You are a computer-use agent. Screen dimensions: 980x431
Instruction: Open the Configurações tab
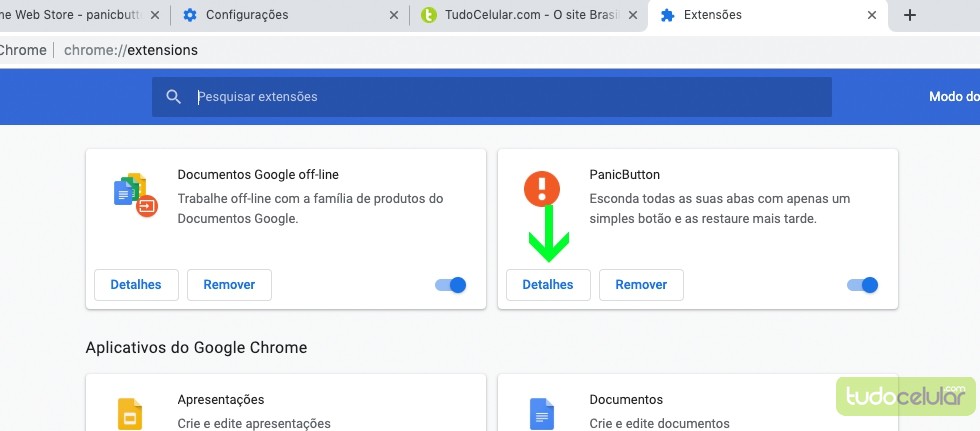(291, 15)
